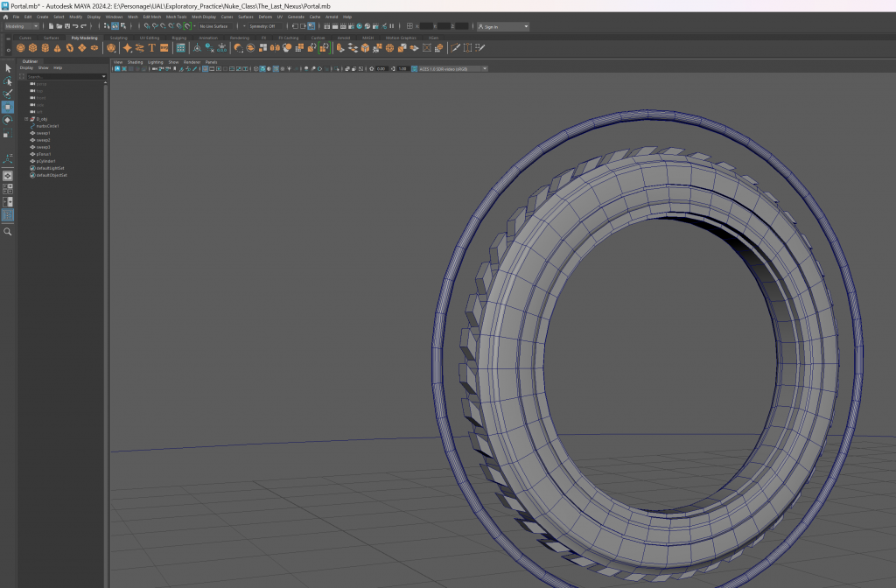Open the Edit Mesh menu

point(152,17)
